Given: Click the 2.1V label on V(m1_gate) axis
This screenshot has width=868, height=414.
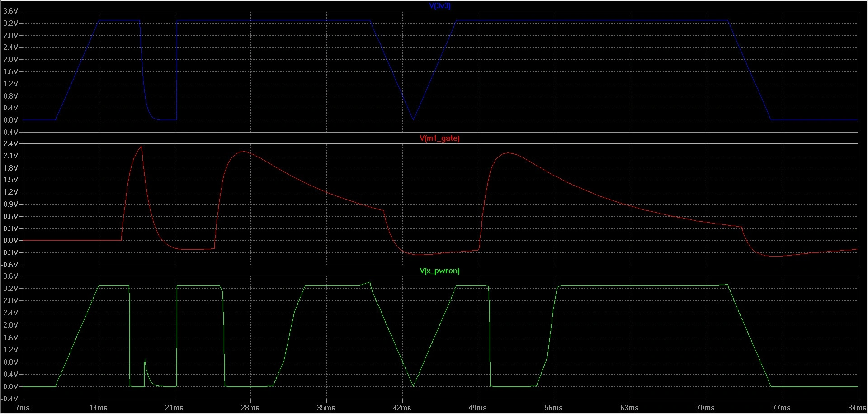Looking at the screenshot, I should point(11,156).
